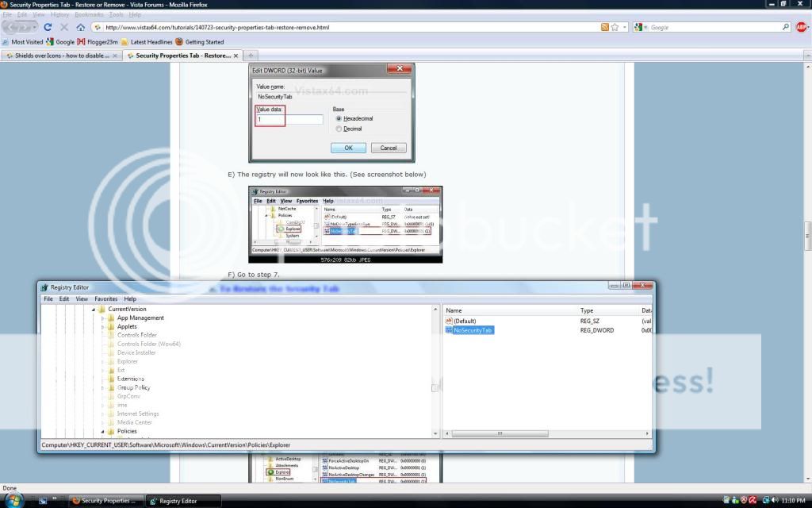Click the NoSecurityTab DWORD value icon

click(x=449, y=330)
